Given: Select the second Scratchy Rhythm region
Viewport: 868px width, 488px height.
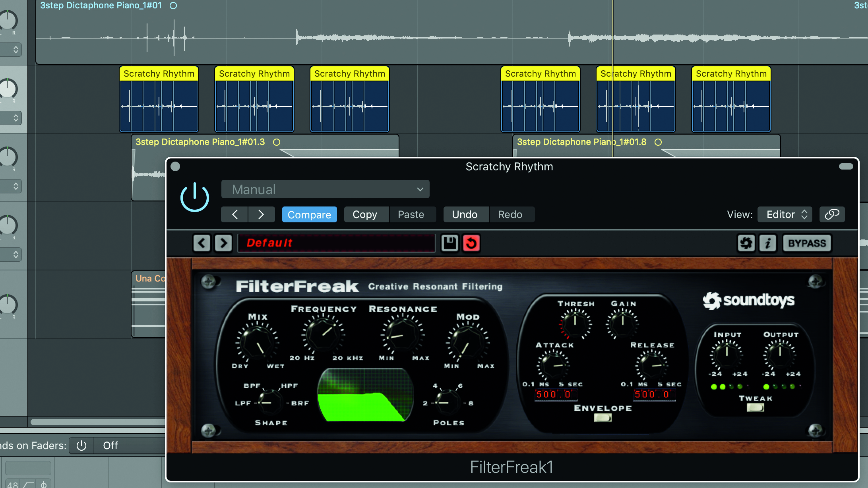Looking at the screenshot, I should click(x=254, y=99).
